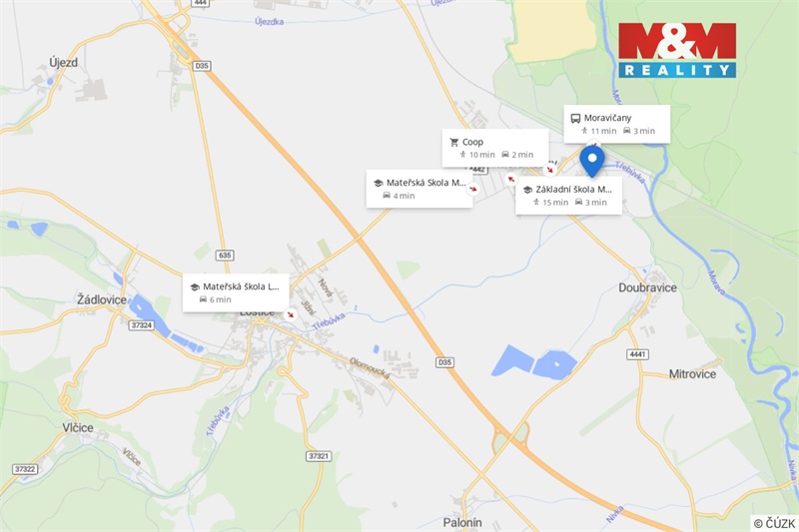The image size is (799, 532).
Task: Click the 635 road number badge
Action: [x=224, y=256]
